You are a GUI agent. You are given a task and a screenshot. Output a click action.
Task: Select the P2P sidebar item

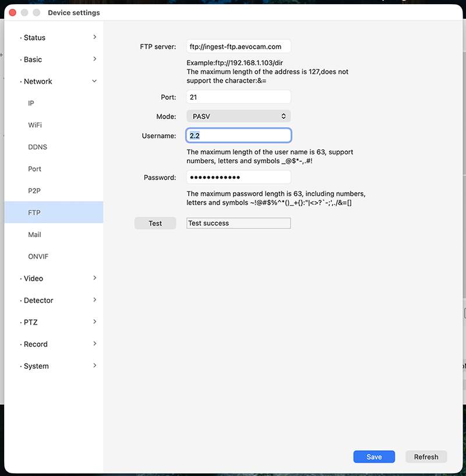click(x=34, y=191)
